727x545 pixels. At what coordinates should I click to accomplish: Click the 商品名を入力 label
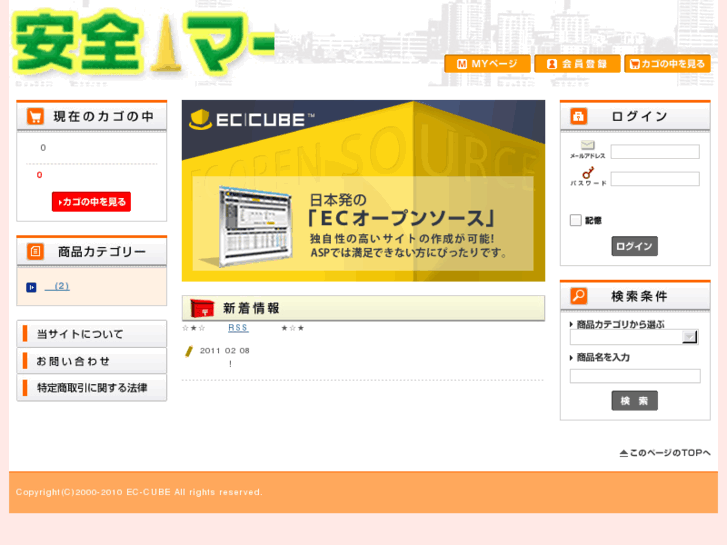603,357
